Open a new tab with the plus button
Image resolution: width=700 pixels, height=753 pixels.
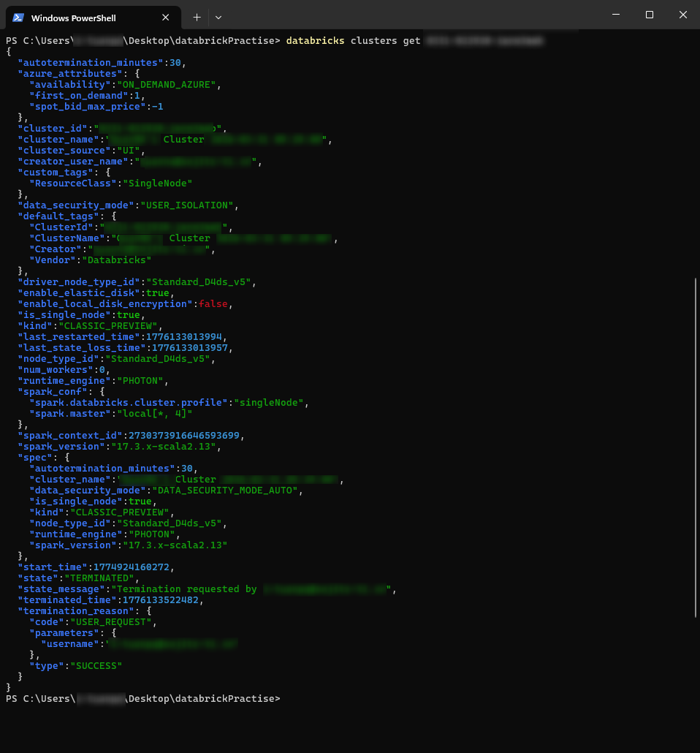tap(197, 17)
